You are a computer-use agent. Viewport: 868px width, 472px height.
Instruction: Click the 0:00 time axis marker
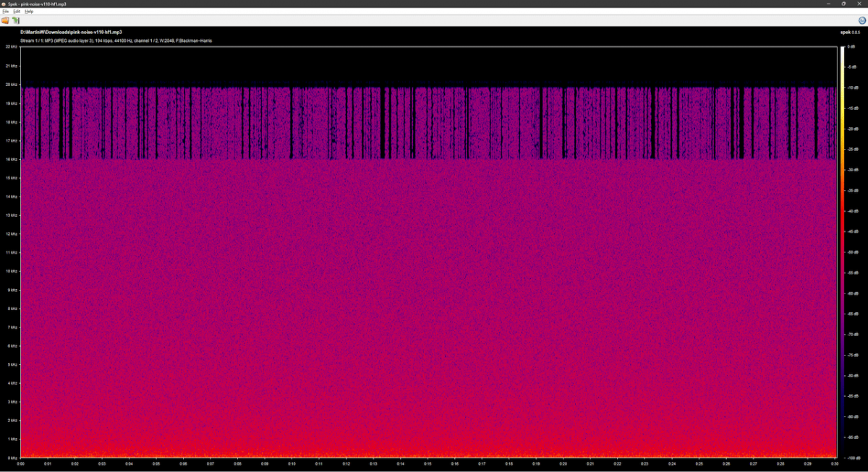pyautogui.click(x=21, y=463)
